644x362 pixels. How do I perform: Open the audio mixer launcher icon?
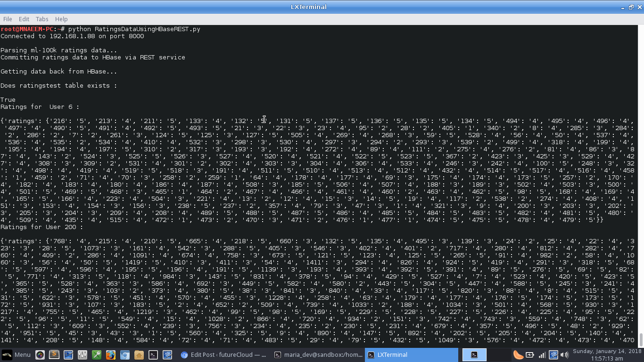(x=83, y=355)
